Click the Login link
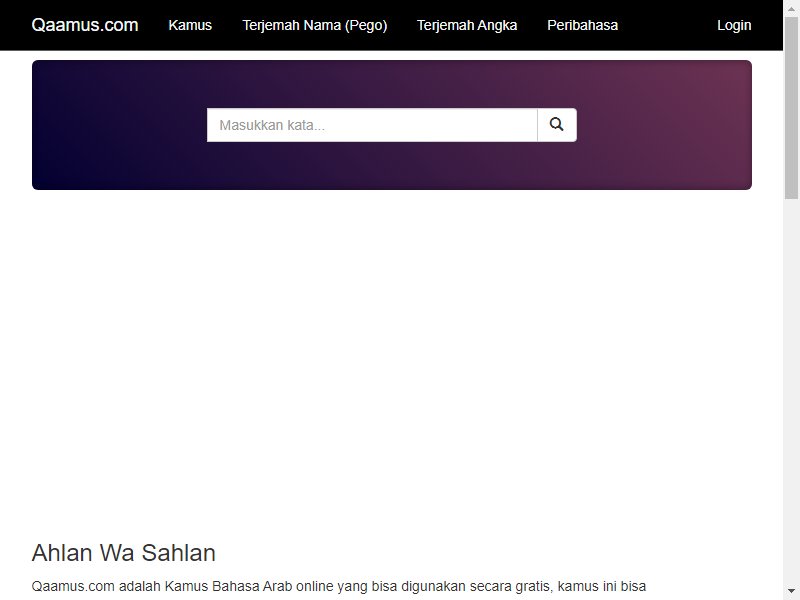Viewport: 800px width, 600px height. [x=734, y=25]
